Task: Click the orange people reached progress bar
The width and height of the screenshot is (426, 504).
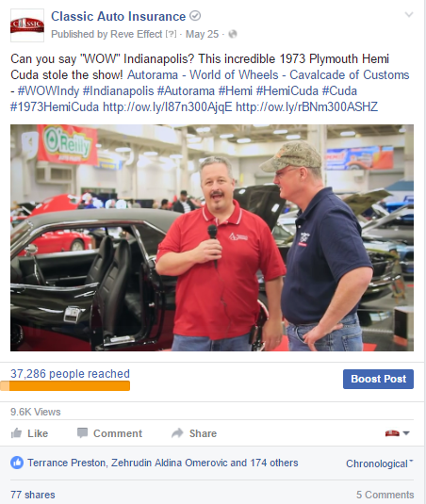Action: point(65,385)
